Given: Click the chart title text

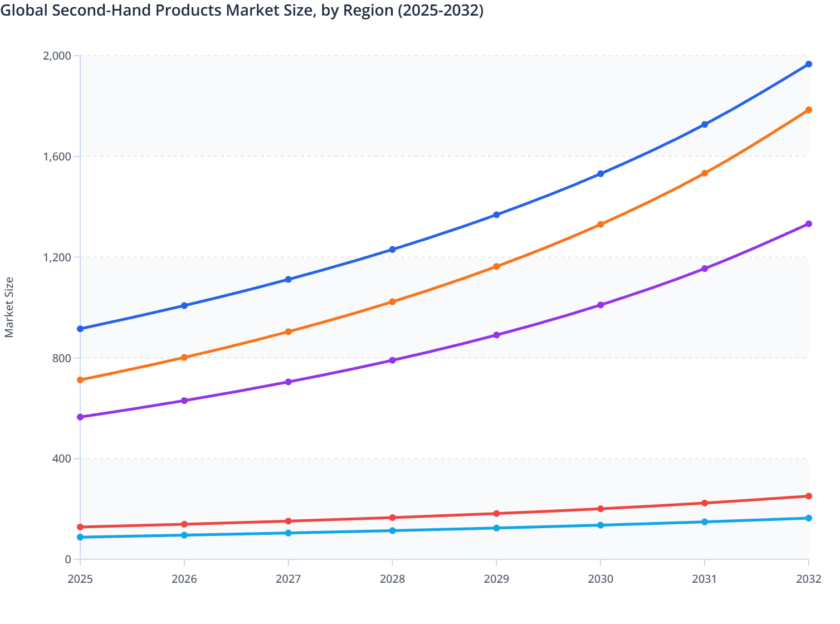Looking at the screenshot, I should 240,10.
